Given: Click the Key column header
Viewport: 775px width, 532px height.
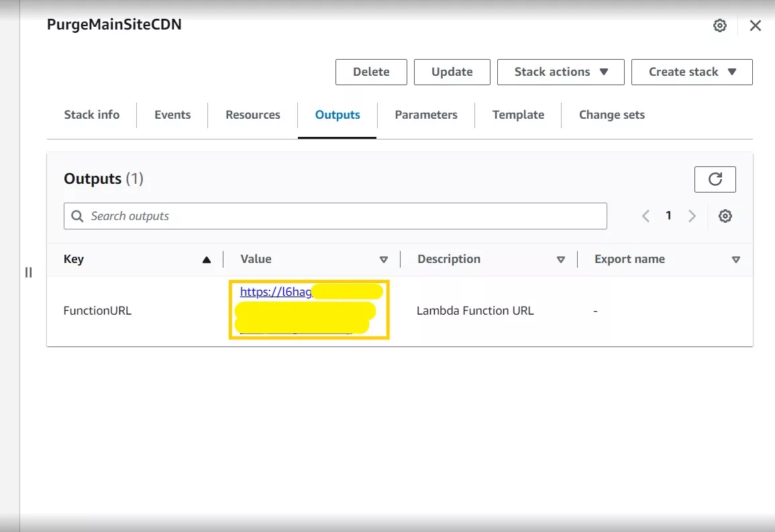Looking at the screenshot, I should pyautogui.click(x=74, y=260).
